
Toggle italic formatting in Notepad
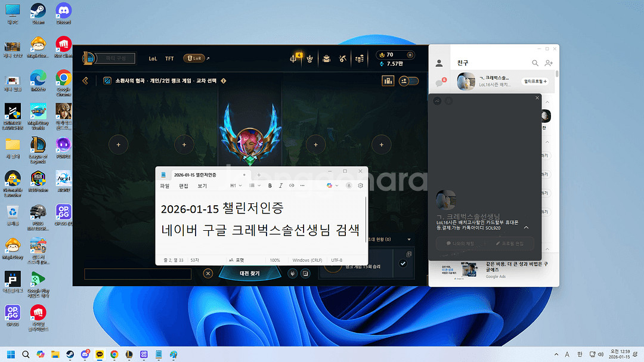[x=281, y=185]
